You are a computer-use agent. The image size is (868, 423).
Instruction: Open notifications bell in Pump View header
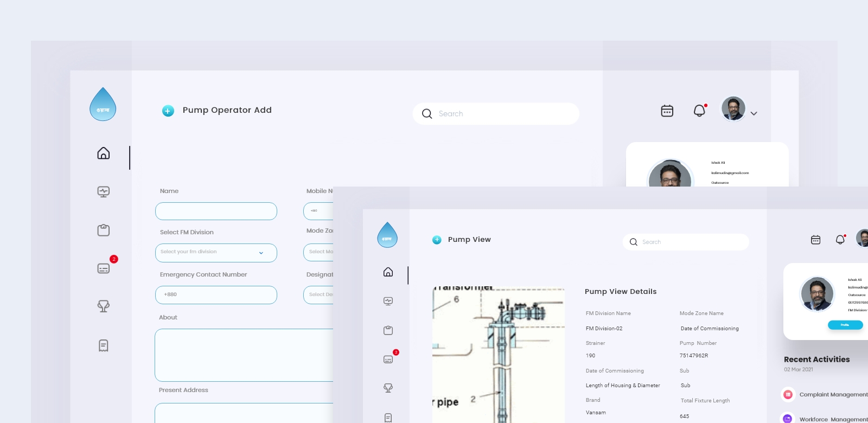840,239
